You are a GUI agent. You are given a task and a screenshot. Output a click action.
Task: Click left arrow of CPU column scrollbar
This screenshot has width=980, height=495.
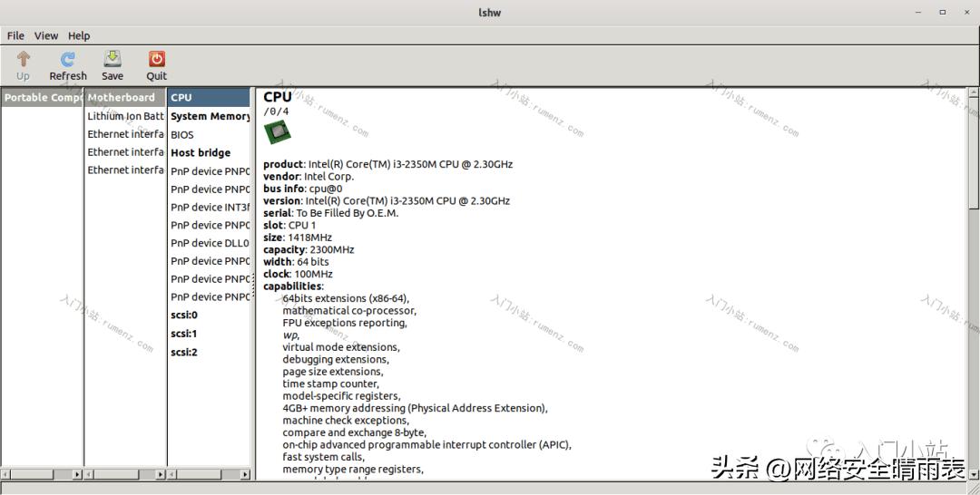[173, 475]
